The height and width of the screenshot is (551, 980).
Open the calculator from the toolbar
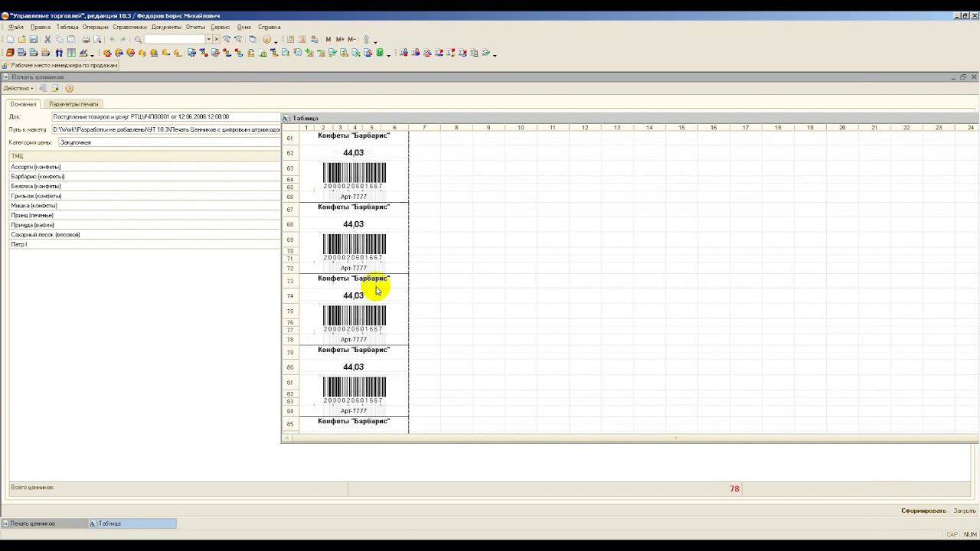coord(291,40)
